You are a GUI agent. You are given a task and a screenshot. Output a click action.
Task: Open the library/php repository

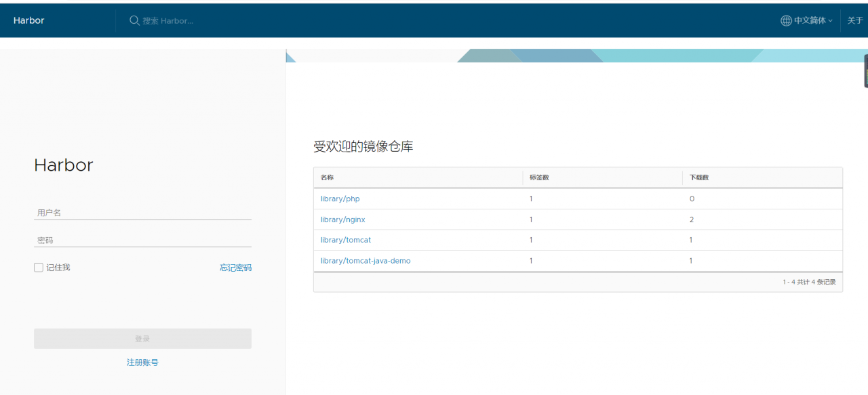coord(340,199)
